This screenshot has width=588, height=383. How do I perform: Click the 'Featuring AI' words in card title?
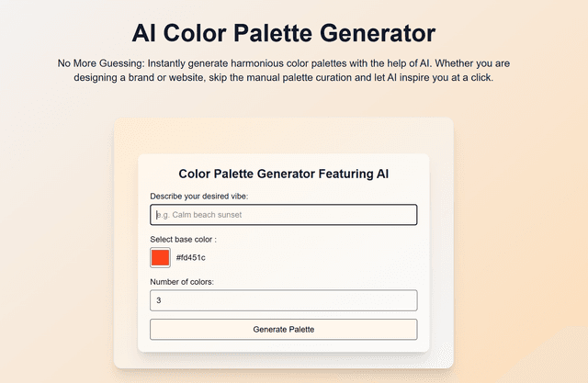coord(353,174)
